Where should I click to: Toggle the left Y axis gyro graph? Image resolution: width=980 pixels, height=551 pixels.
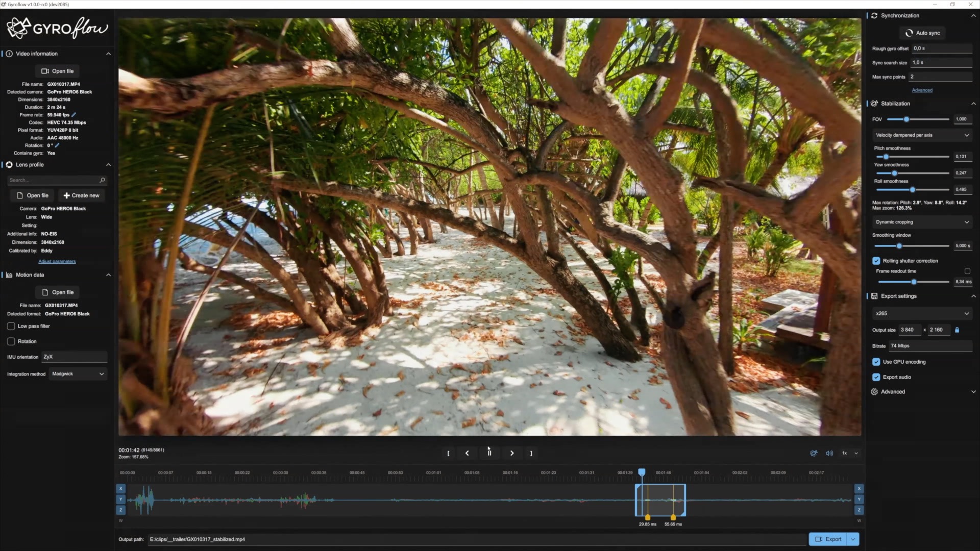point(121,499)
